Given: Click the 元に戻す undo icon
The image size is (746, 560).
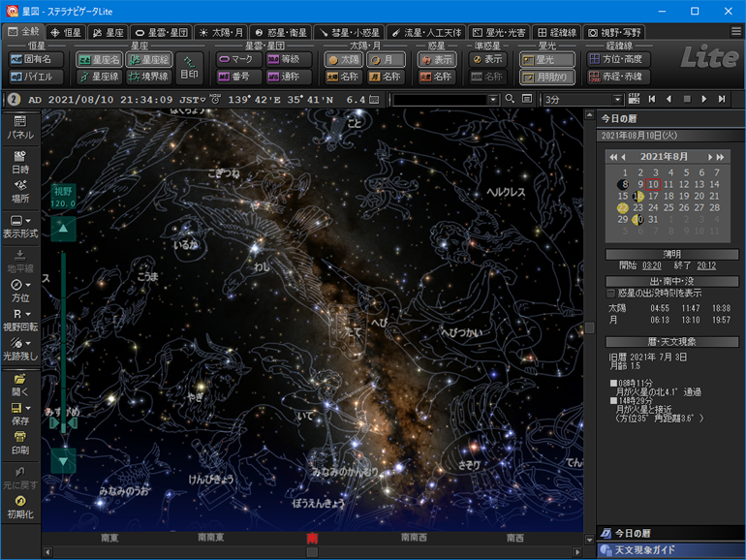Looking at the screenshot, I should 20,479.
